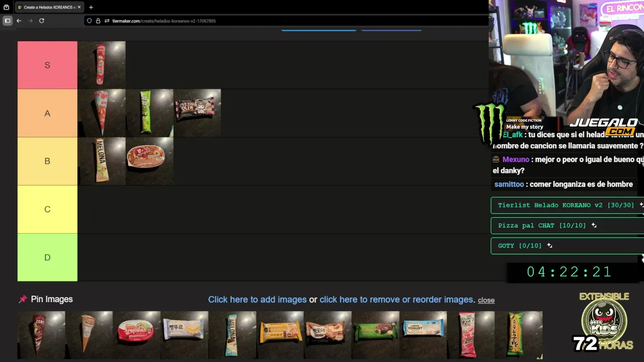Click the browser back arrow
This screenshot has width=644, height=362.
click(x=19, y=21)
